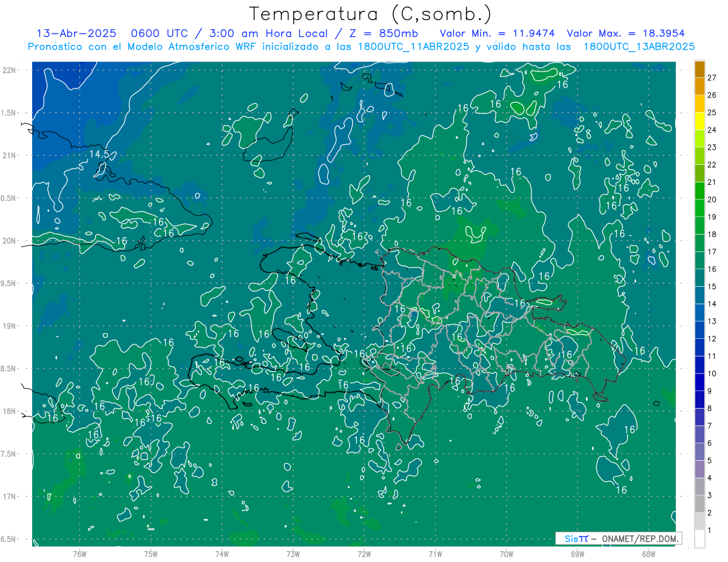
Task: Click the '68W' longitude axis label
Action: point(649,554)
